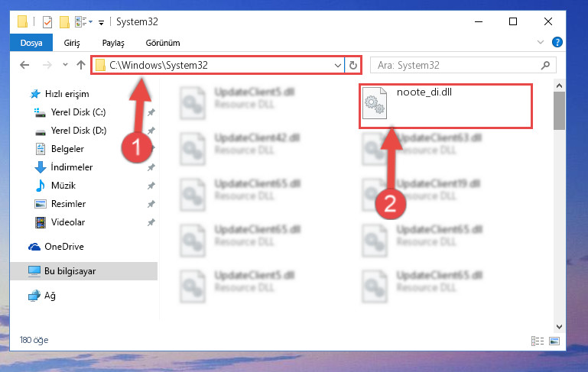The height and width of the screenshot is (372, 588).
Task: Click the vertical scrollbar down arrow
Action: (559, 326)
